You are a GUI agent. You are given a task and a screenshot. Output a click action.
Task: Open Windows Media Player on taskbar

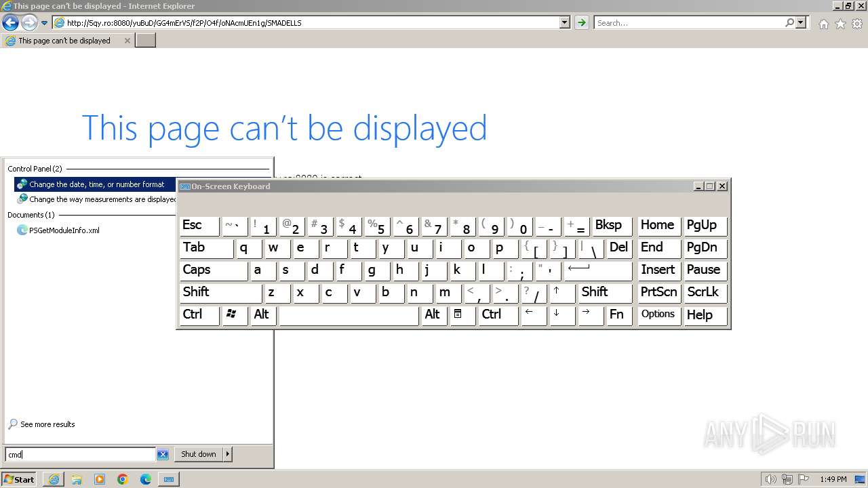(x=100, y=479)
